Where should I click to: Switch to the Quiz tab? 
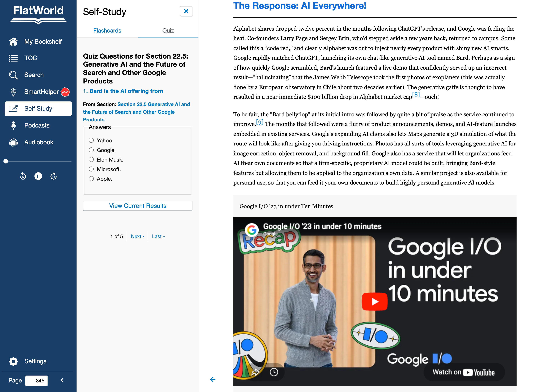(x=168, y=31)
